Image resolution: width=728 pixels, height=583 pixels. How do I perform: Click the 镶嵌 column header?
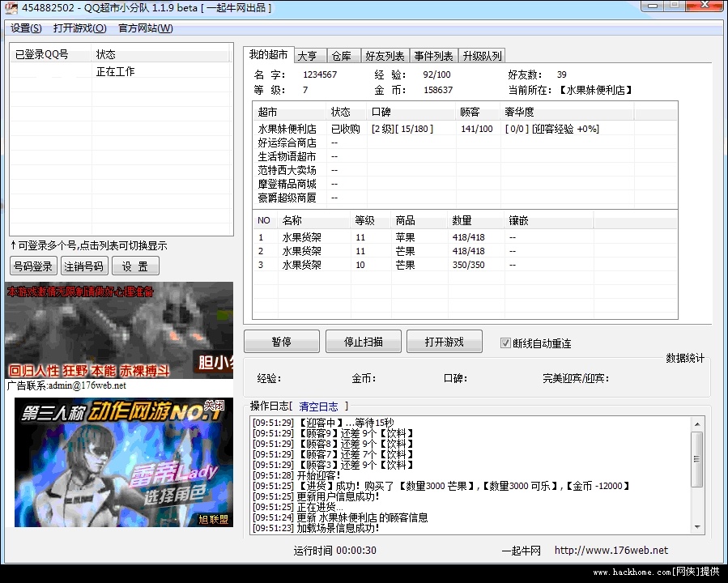click(x=549, y=220)
